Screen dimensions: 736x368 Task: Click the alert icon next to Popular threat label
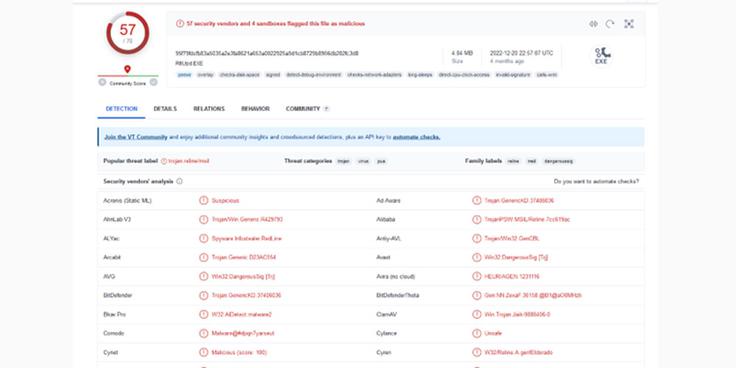(x=164, y=161)
